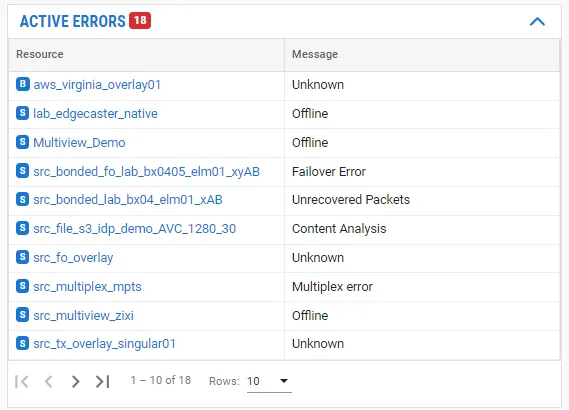Open src_bonded_lab_bx04_elm01_xAB link
Image resolution: width=569 pixels, height=410 pixels.
[x=128, y=200]
